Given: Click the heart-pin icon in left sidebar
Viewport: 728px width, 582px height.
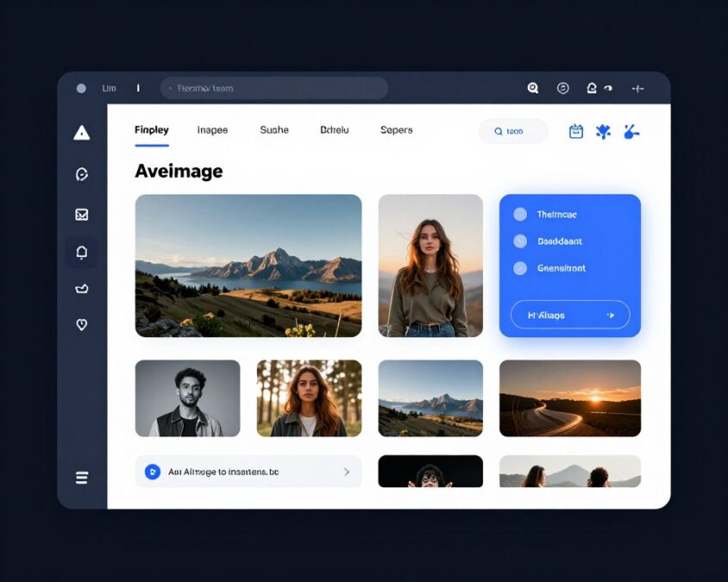Looking at the screenshot, I should (x=80, y=324).
